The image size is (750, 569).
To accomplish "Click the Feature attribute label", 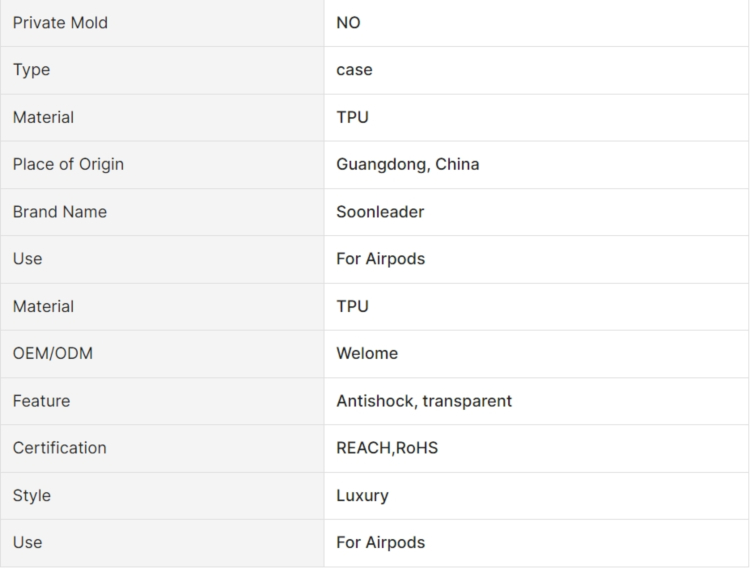I will click(x=41, y=401).
